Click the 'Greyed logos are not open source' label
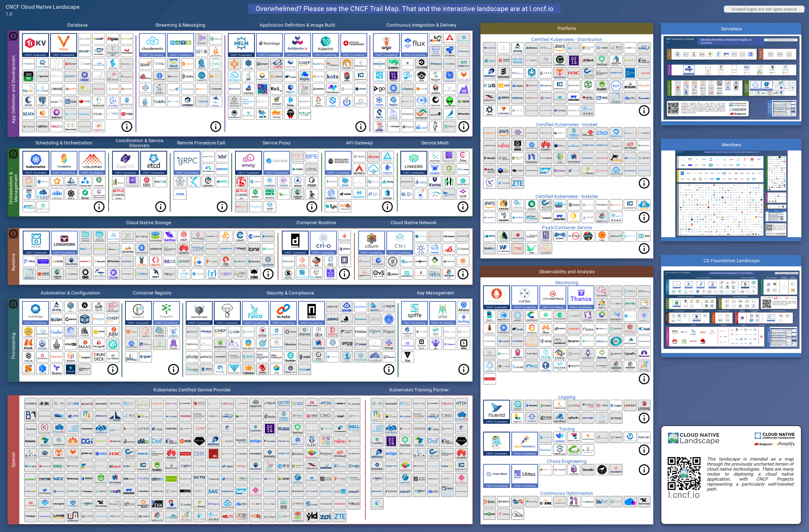809x532 pixels. (764, 9)
